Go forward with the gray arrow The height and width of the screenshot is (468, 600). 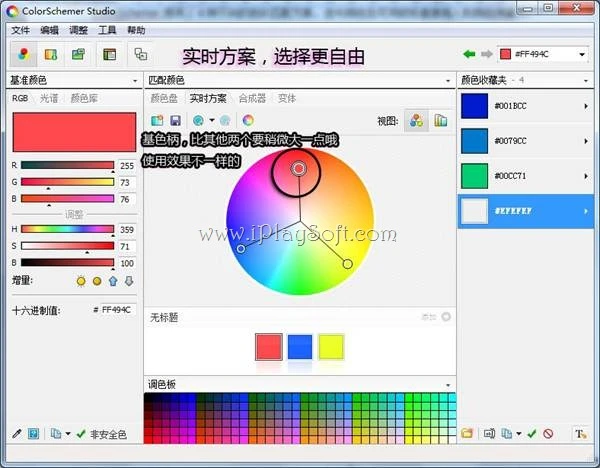tap(486, 54)
